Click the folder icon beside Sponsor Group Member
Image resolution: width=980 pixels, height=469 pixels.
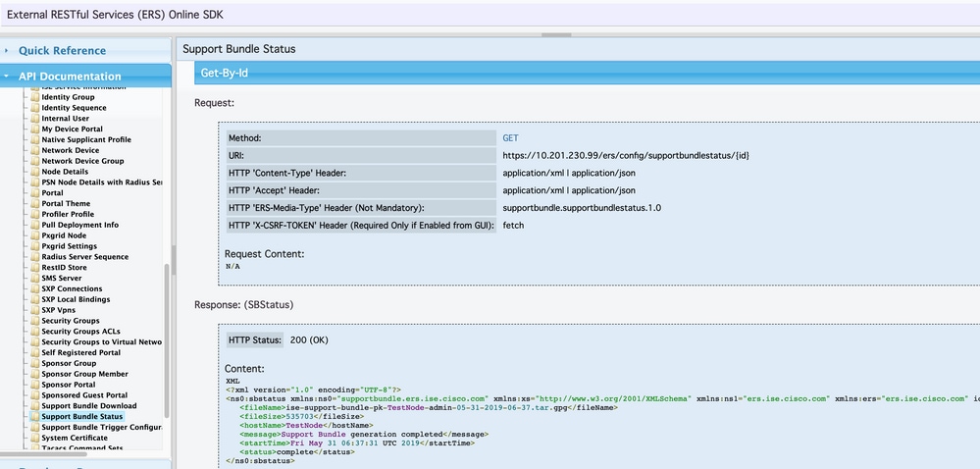[x=35, y=373]
